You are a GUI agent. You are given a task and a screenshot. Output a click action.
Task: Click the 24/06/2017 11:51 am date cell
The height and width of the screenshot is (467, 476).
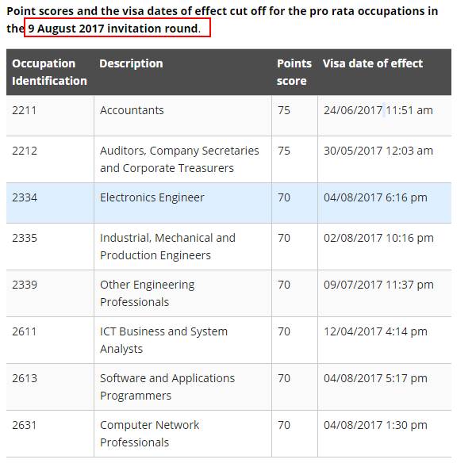378,110
